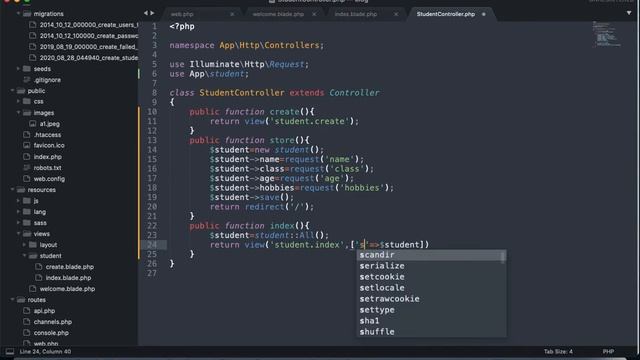This screenshot has width=640, height=360.
Task: Open a1.jpeg in the sidebar
Action: [50, 124]
